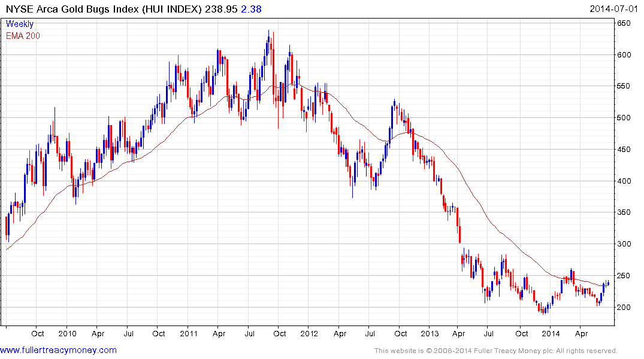Click the 300 price axis label
This screenshot has height=359, width=644.
tap(624, 244)
